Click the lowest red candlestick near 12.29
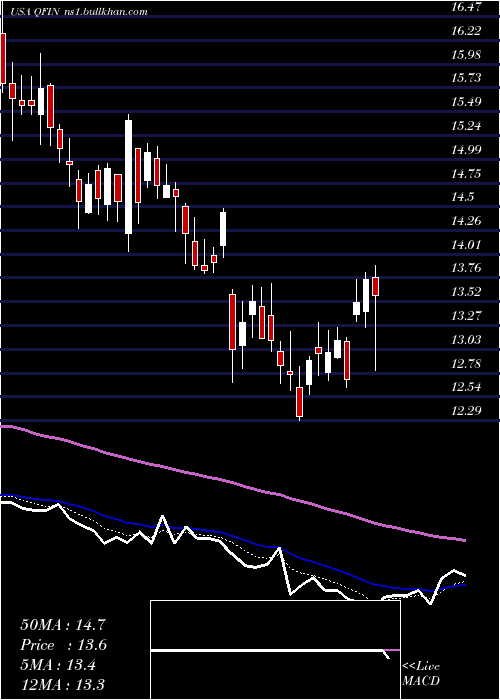The image size is (500, 700). tap(299, 401)
